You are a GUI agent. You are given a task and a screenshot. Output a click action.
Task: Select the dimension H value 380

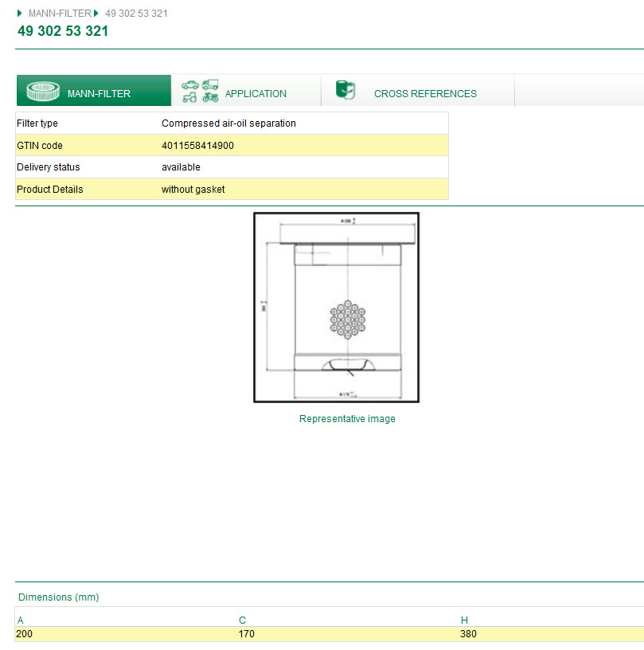pos(468,634)
